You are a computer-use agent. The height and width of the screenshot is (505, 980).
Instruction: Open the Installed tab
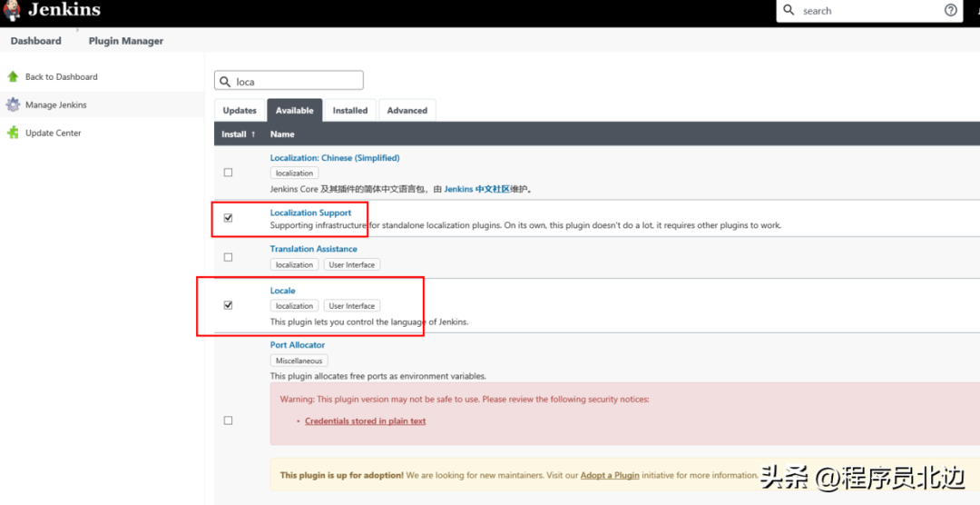click(350, 110)
